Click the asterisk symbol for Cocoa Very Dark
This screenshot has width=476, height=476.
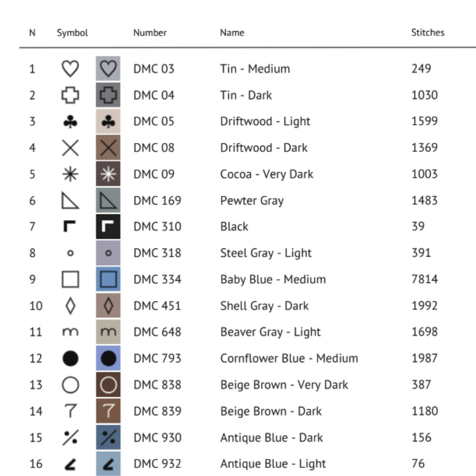pyautogui.click(x=70, y=174)
